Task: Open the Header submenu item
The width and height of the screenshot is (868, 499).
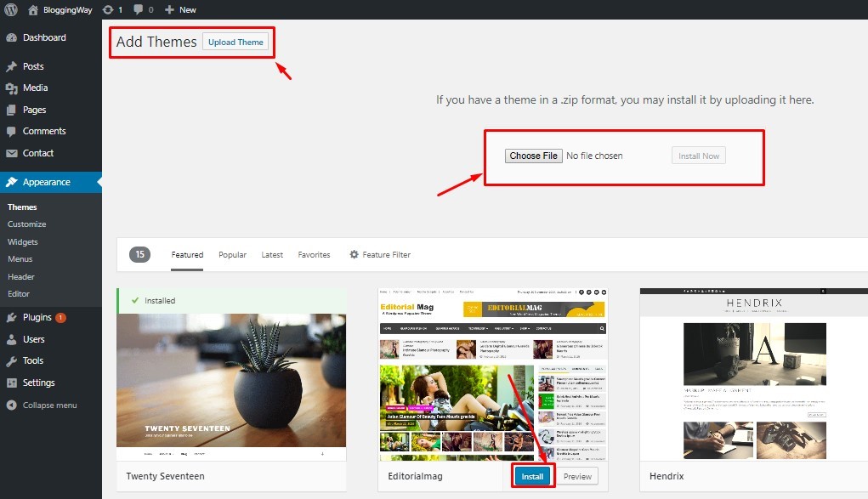Action: pos(21,277)
